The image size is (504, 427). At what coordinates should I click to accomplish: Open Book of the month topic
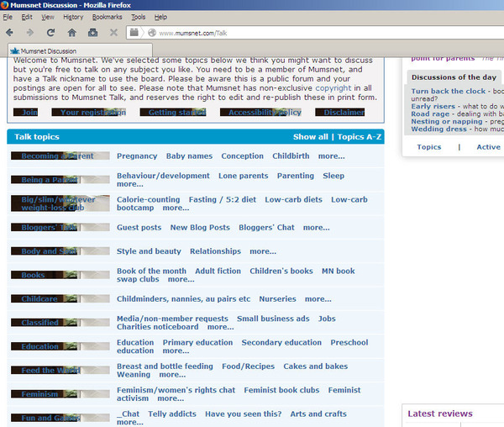pyautogui.click(x=151, y=271)
